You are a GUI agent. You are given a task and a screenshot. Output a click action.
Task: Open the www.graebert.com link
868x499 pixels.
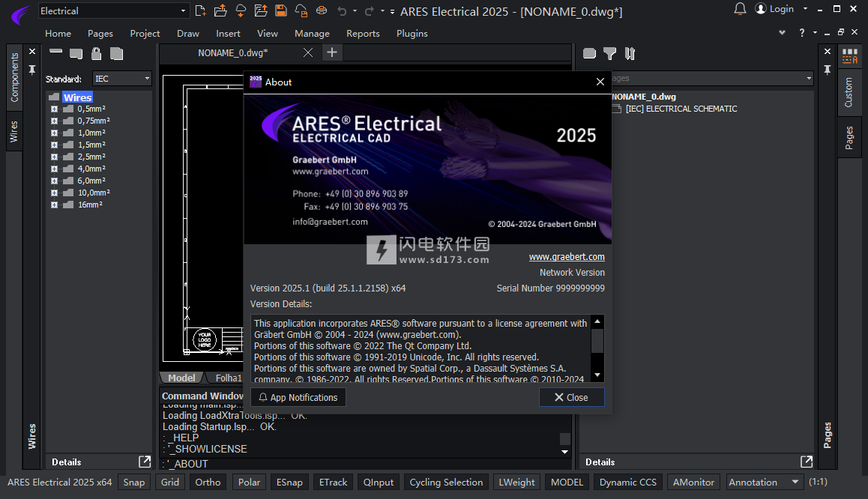(x=567, y=257)
